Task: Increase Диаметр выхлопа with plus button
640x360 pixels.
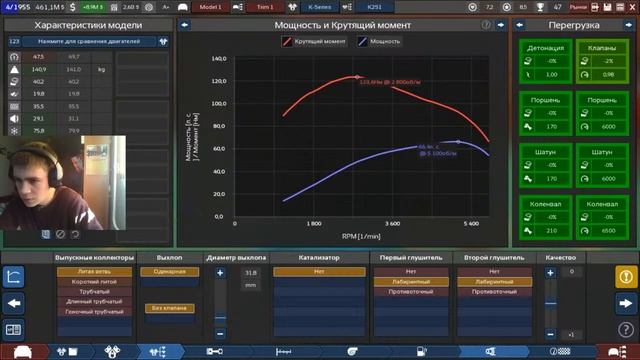Action: coord(220,273)
